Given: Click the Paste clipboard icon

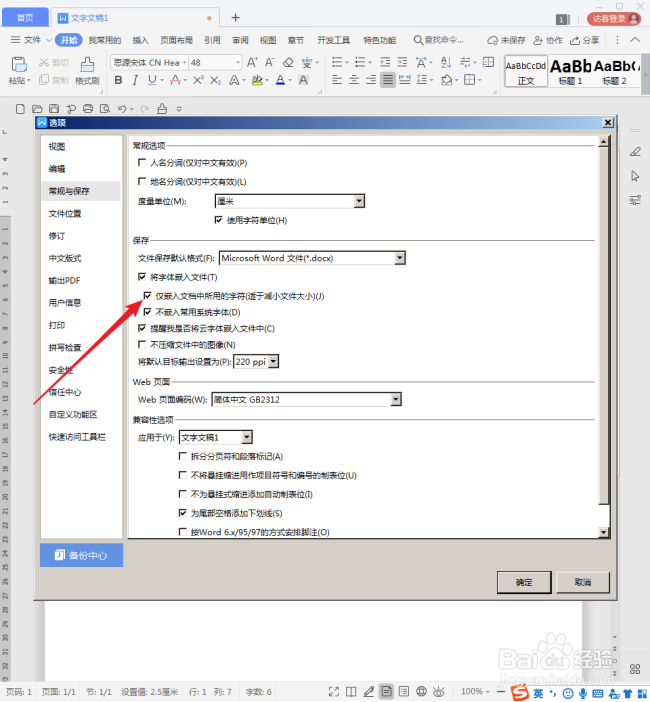Looking at the screenshot, I should 19,64.
